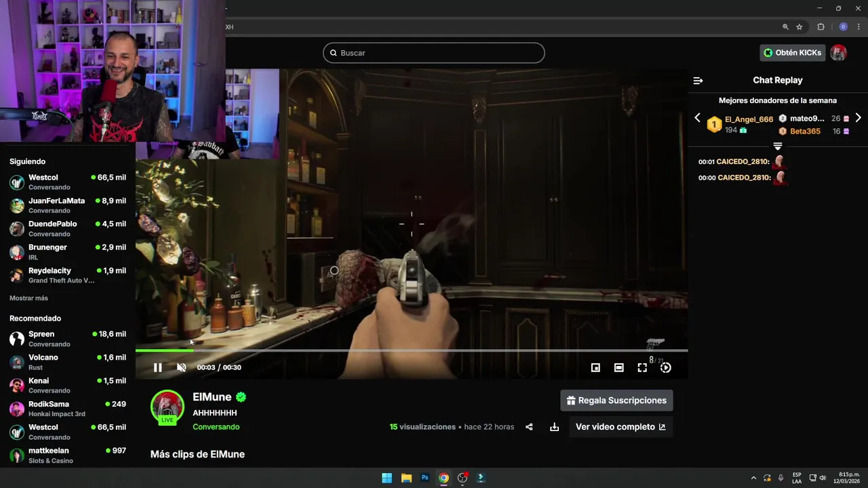Open Spreen recommended channel
The width and height of the screenshot is (868, 488).
point(68,339)
